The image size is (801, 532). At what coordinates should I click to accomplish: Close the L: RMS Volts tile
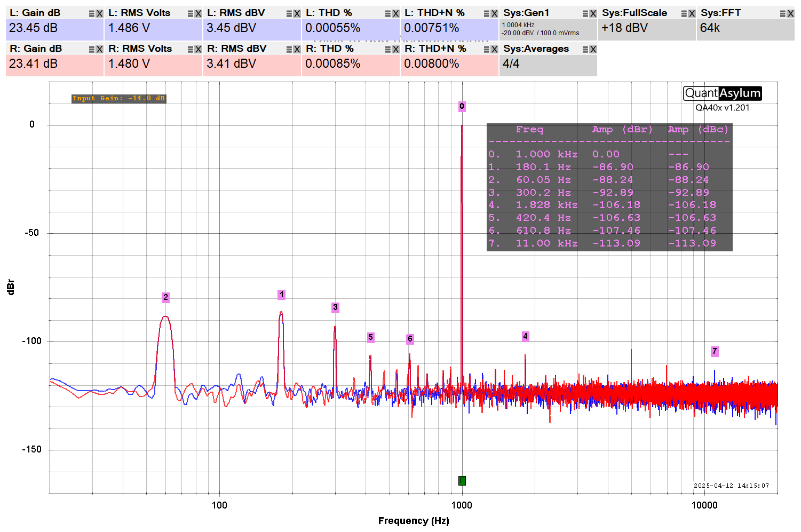198,14
